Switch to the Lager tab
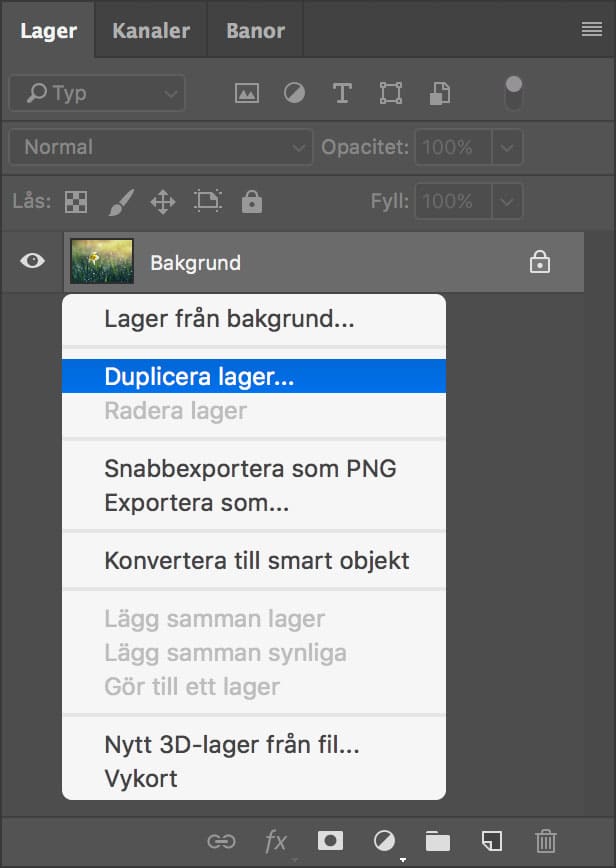616x868 pixels. tap(48, 30)
